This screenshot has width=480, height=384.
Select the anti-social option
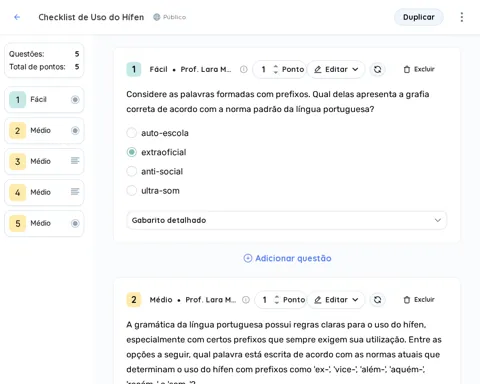coord(132,171)
